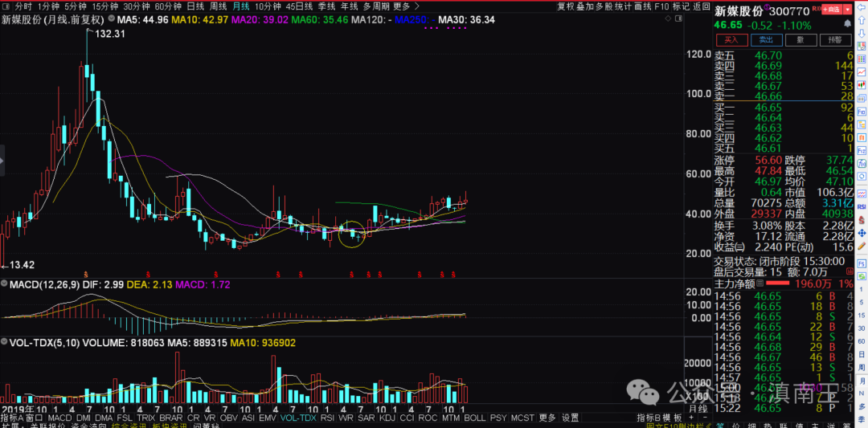Screen dimensions: 868x428
Task: Click the colored grid table sidebar icon
Action: 860,59
